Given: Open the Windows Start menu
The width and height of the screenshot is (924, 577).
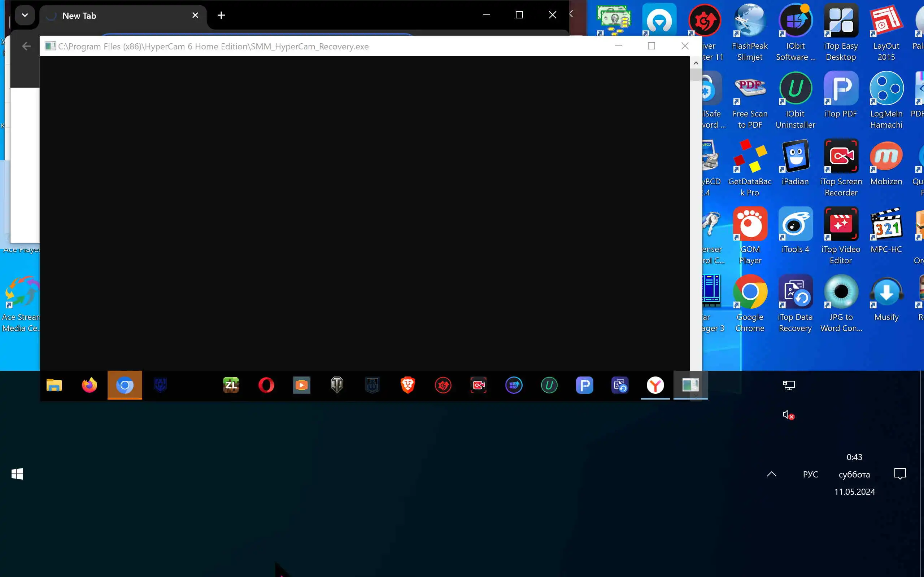Looking at the screenshot, I should pyautogui.click(x=17, y=474).
